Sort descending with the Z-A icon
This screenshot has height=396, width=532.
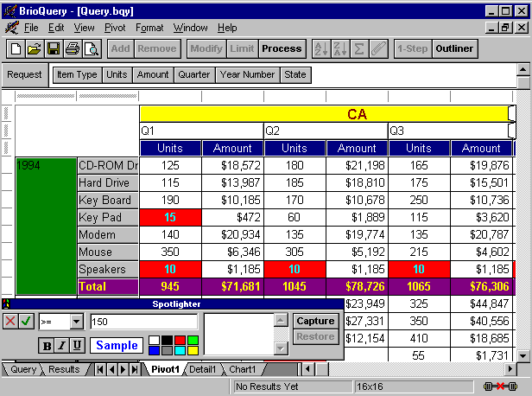(x=340, y=49)
